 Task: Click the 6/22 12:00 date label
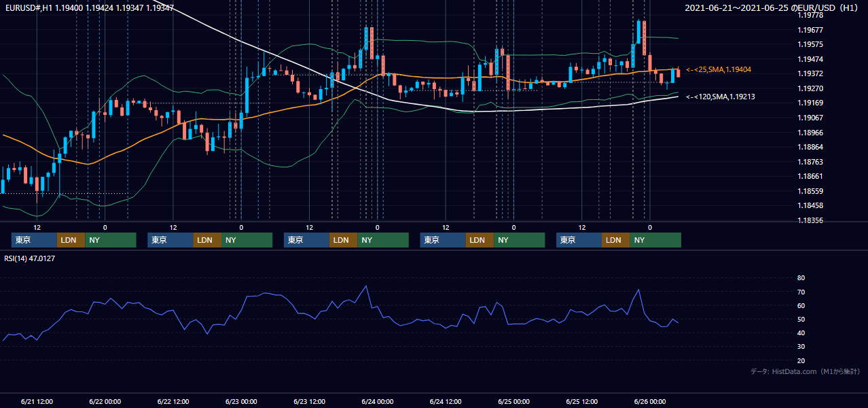click(x=173, y=401)
